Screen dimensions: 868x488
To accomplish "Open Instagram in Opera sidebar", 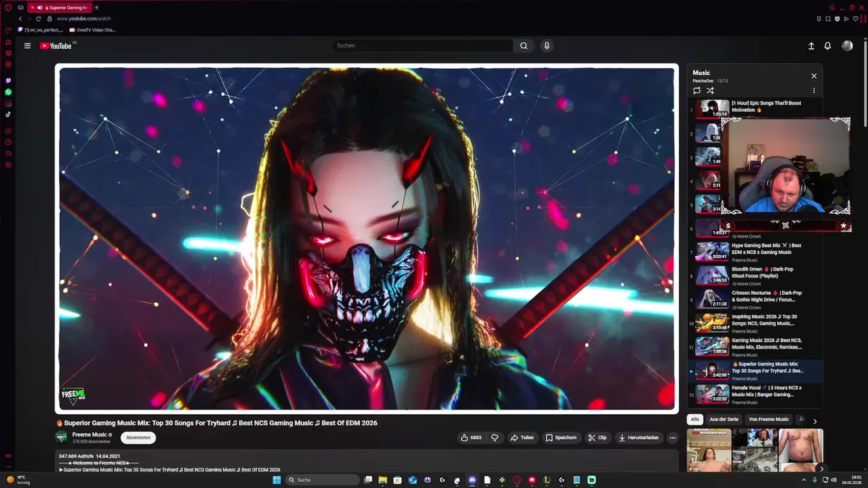I will click(8, 103).
